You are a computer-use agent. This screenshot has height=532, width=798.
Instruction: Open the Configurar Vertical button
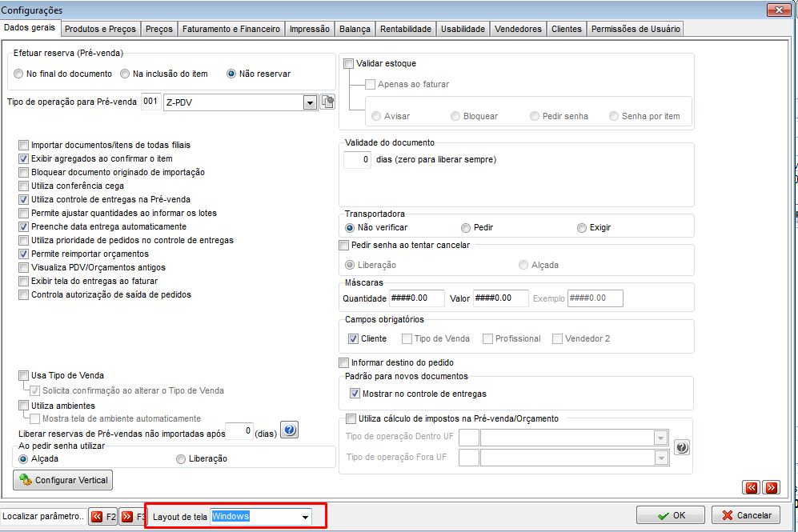(x=63, y=480)
